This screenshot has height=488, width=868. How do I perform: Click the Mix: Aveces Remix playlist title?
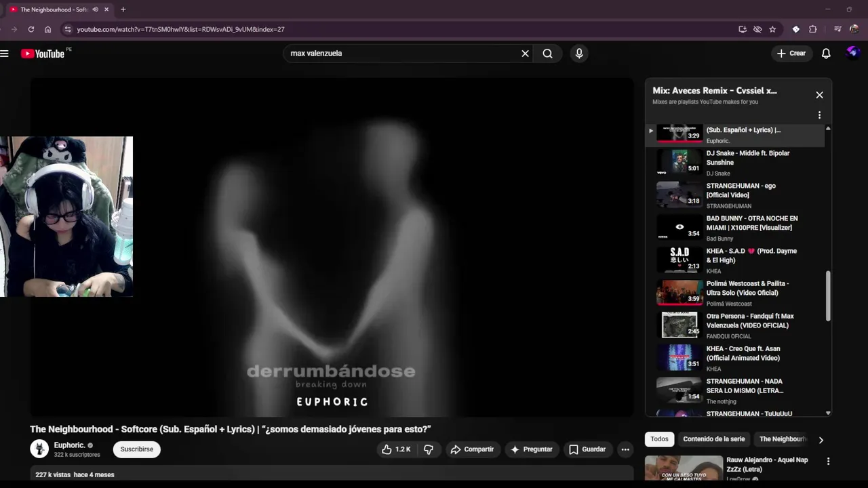715,90
